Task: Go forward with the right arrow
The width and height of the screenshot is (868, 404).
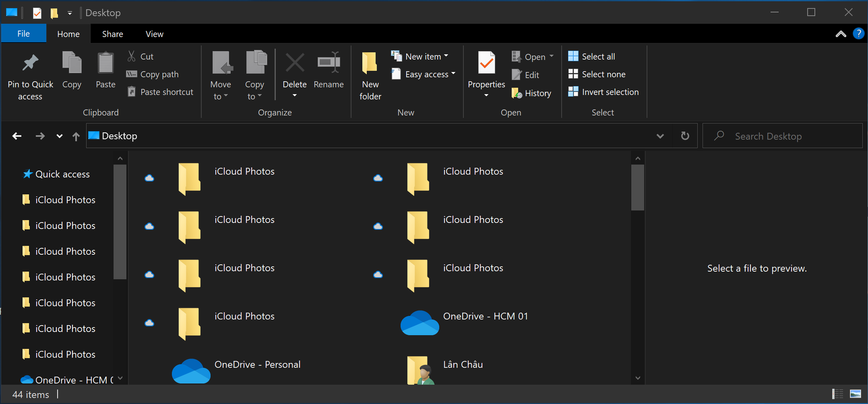Action: pyautogui.click(x=40, y=136)
